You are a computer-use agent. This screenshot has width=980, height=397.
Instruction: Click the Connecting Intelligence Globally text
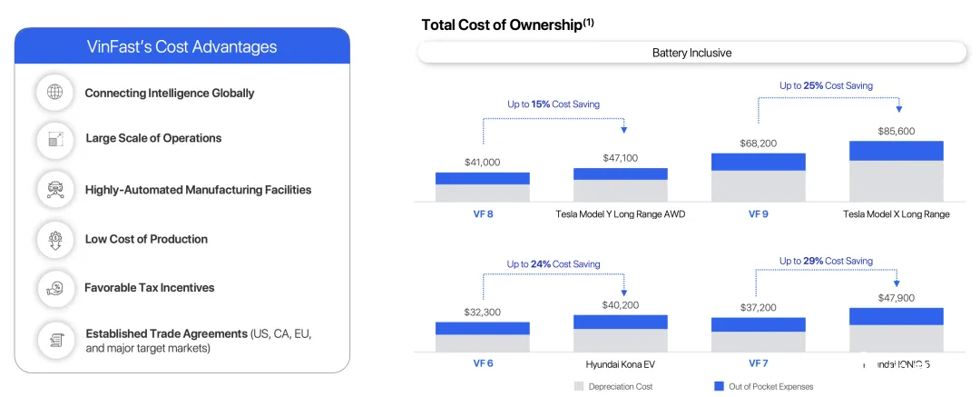[170, 94]
